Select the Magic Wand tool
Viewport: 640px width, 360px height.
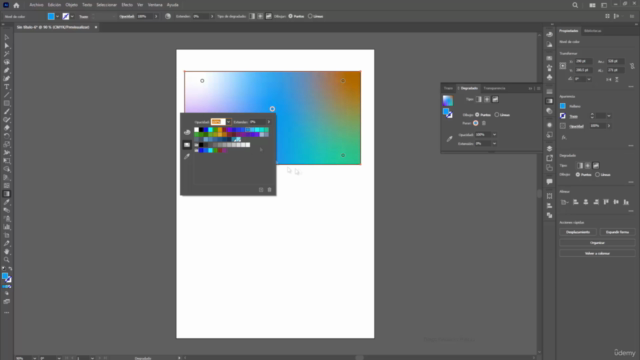pyautogui.click(x=7, y=53)
